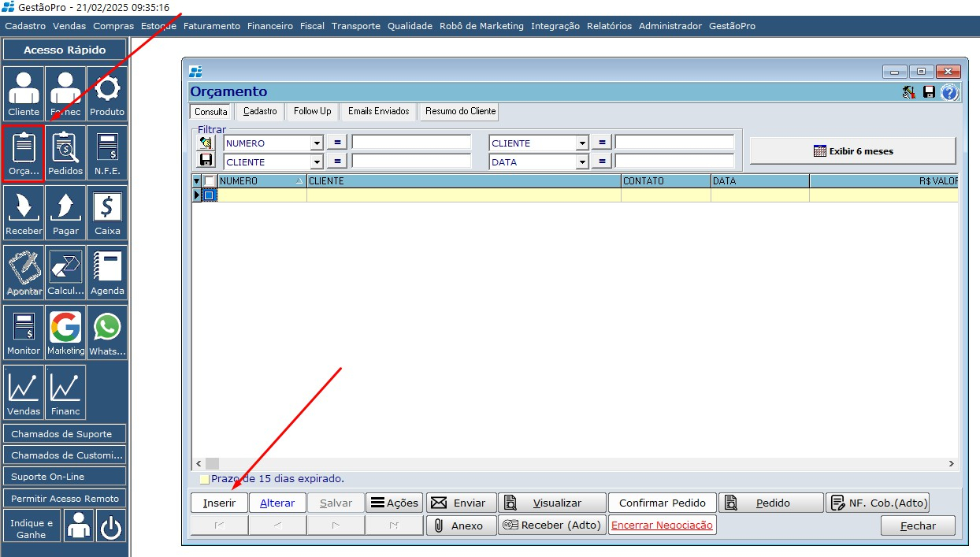Expand the top-right CLIENTE filter dropdown

click(x=582, y=143)
